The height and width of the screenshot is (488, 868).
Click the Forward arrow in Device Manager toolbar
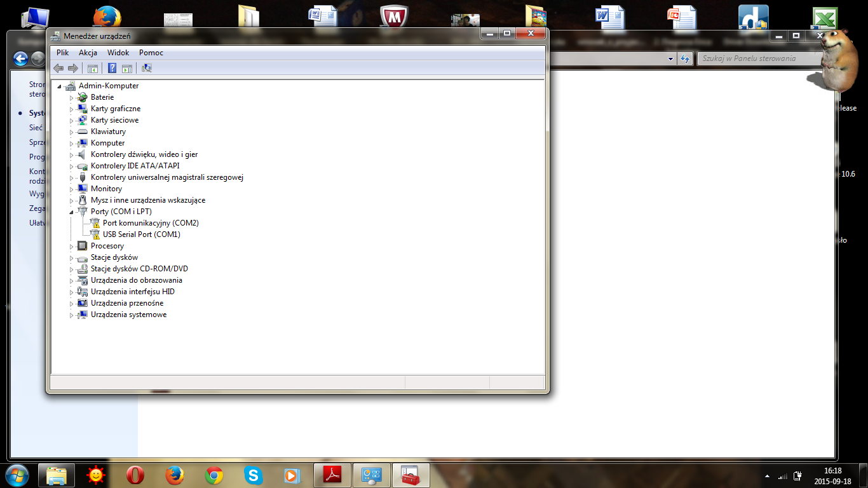pos(73,68)
